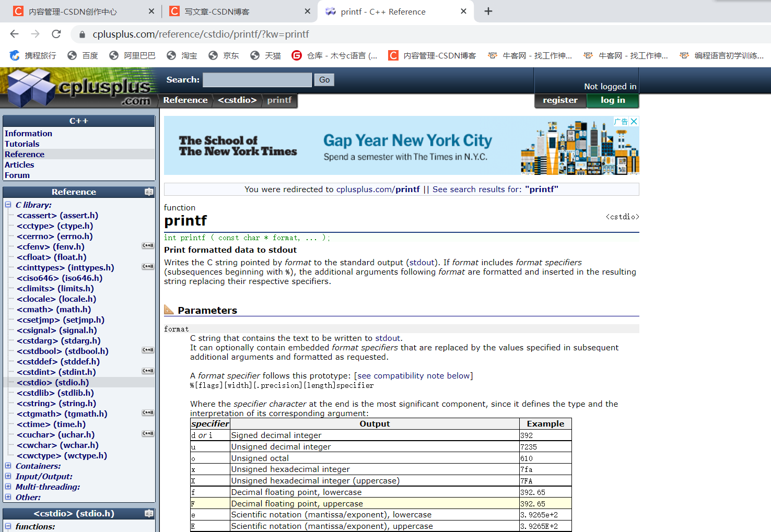Open <cassert> (assert.h) reference
This screenshot has height=532, width=771.
point(57,216)
